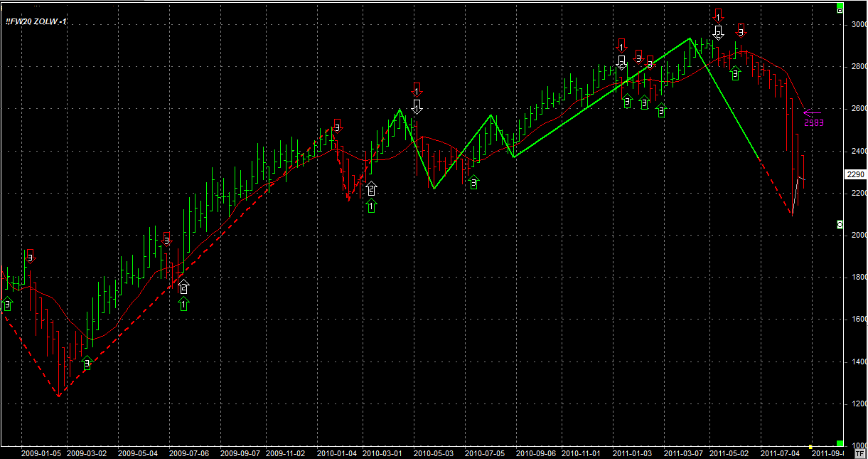The image size is (868, 459).
Task: Click green up arrow 1 near 2010-03-01
Action: 372,206
